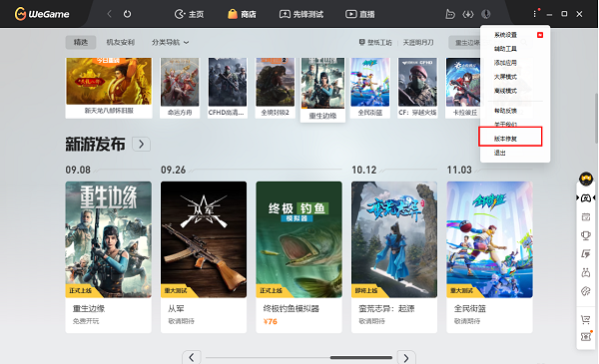Show previous new releases with left arrow
This screenshot has width=599, height=364.
point(192,357)
